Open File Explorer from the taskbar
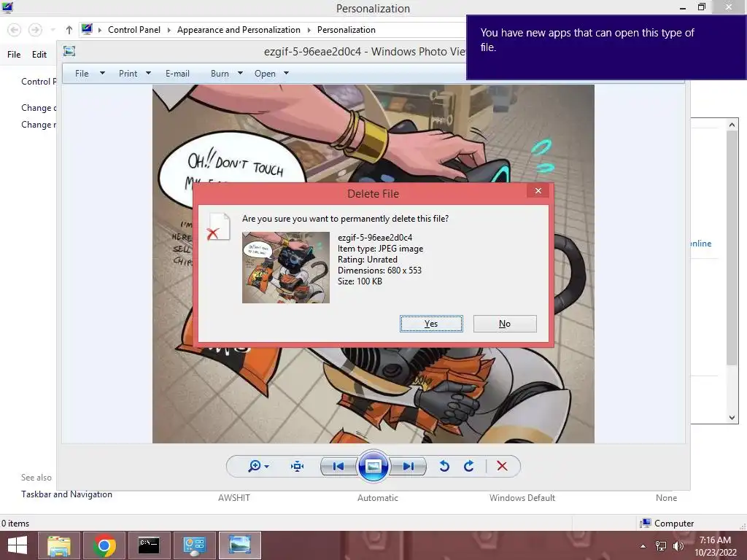This screenshot has width=747, height=560. pos(59,545)
